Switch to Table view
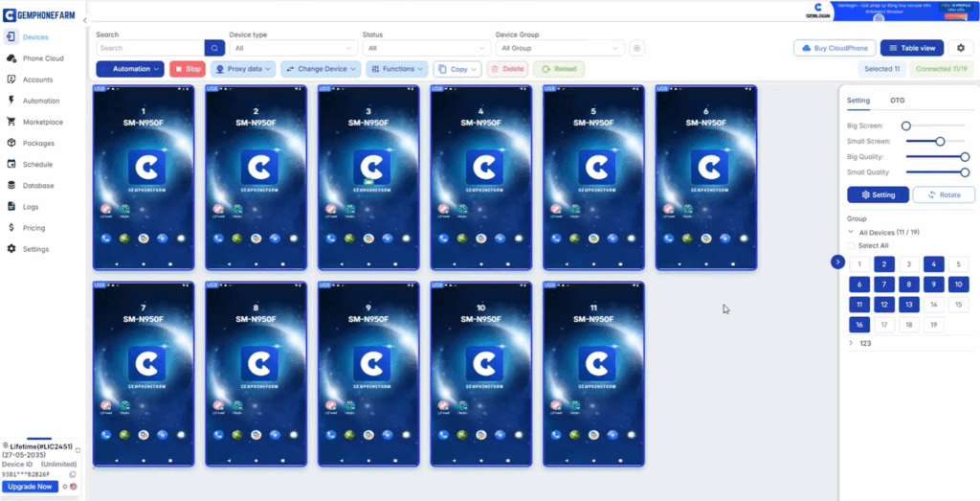The height and width of the screenshot is (501, 980). pyautogui.click(x=912, y=48)
